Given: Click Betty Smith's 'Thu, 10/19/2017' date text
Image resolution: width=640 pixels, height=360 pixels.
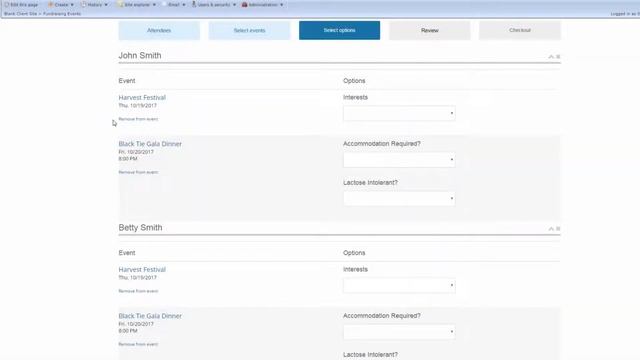Looking at the screenshot, I should tap(138, 278).
